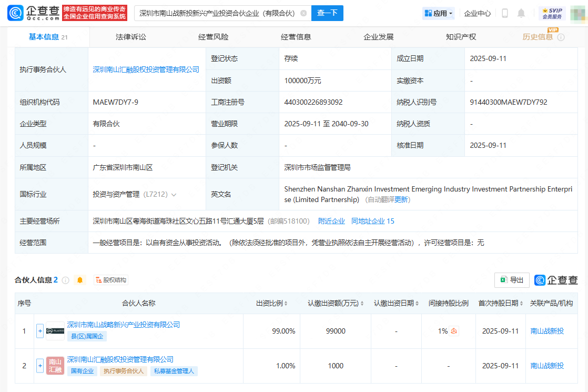Click the orange bell monitor icon beside 合伙人信息
Image resolution: width=588 pixels, height=392 pixels.
(80, 280)
